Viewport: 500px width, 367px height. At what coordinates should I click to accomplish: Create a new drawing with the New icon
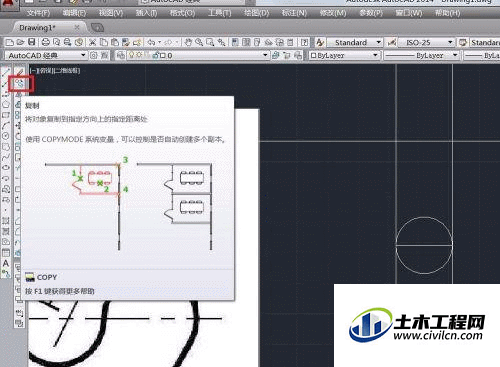tap(10, 42)
